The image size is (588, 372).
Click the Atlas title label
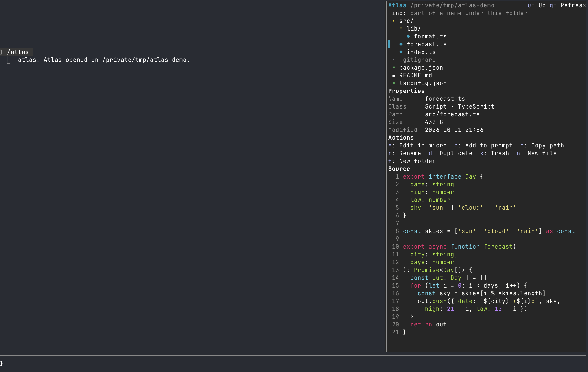pyautogui.click(x=397, y=5)
